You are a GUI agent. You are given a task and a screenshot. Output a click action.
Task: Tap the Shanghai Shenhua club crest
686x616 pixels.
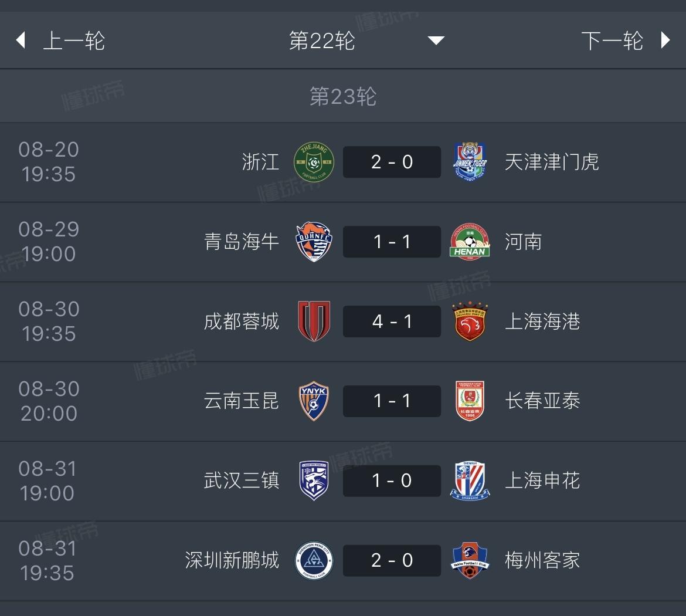470,481
